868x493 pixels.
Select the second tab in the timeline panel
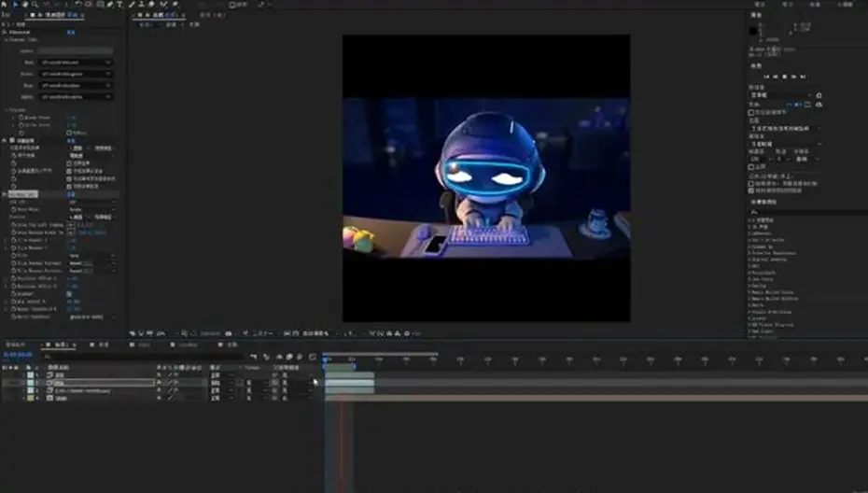tap(100, 345)
